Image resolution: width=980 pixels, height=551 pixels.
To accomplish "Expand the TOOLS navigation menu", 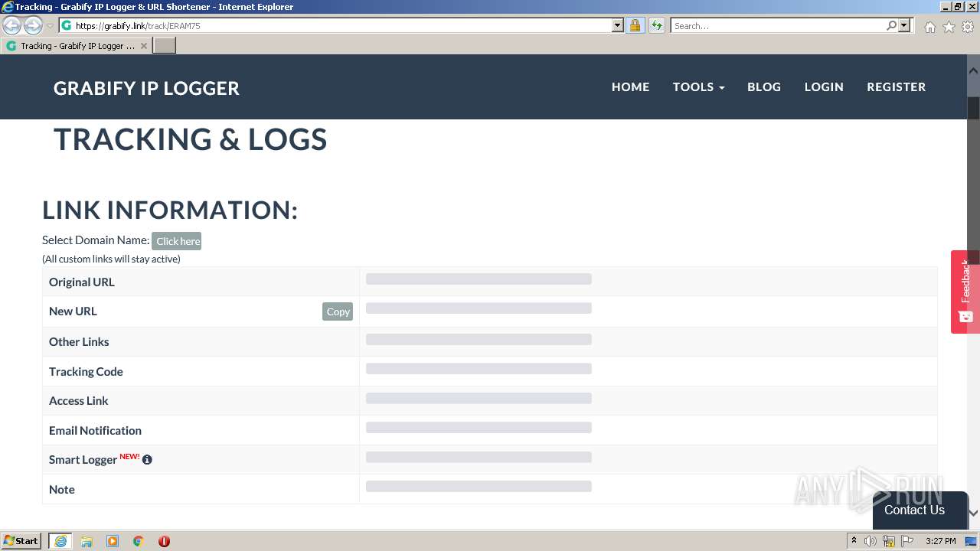I will point(698,86).
